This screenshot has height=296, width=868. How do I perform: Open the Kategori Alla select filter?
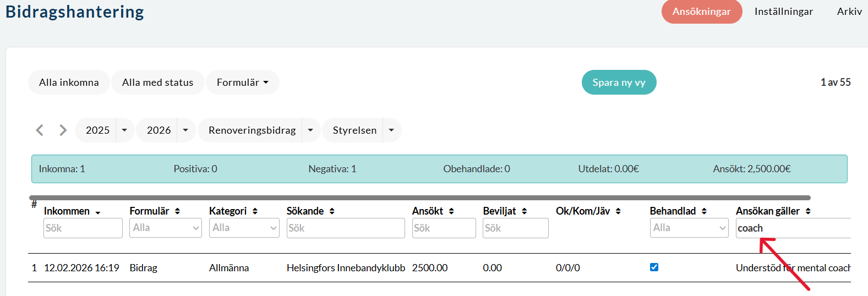pyautogui.click(x=244, y=228)
